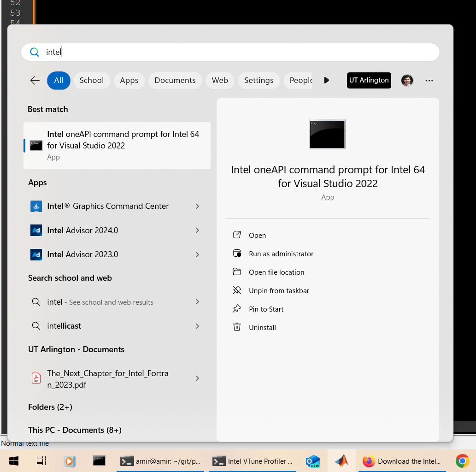Expand the intellicast suggestion chevron
This screenshot has height=472, width=476.
197,326
